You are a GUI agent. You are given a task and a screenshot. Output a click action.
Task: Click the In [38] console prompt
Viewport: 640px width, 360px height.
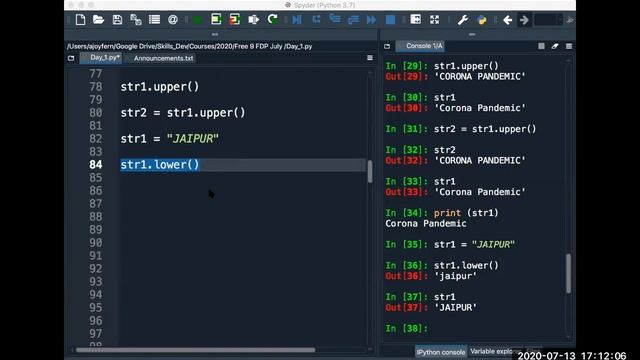(407, 329)
